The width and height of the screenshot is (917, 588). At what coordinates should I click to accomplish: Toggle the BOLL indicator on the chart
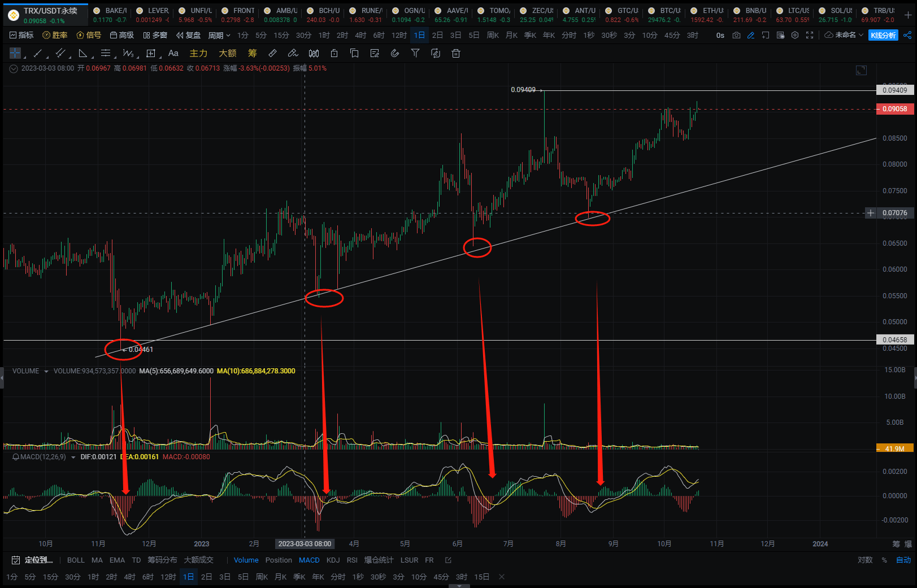[75, 560]
